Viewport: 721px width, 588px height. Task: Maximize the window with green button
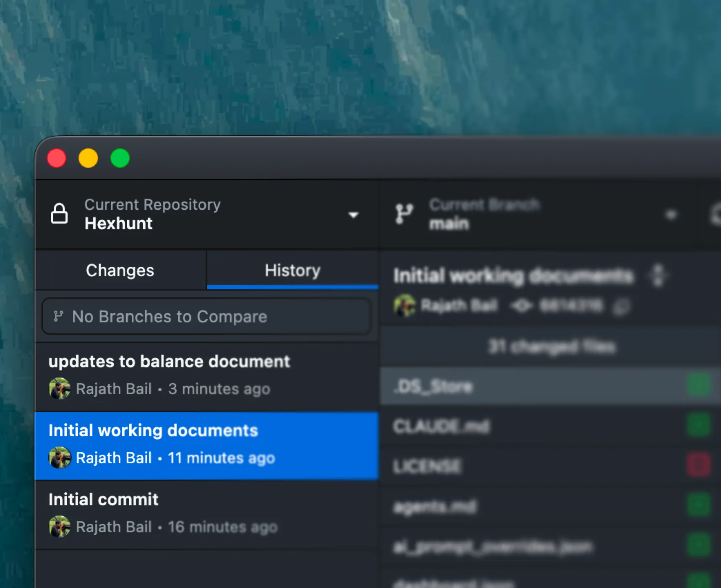(x=120, y=159)
